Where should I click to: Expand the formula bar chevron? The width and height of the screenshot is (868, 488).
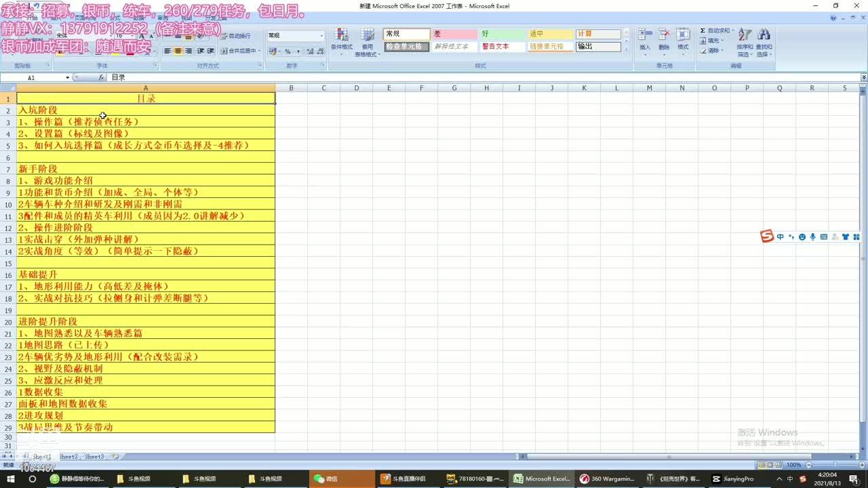[x=863, y=78]
